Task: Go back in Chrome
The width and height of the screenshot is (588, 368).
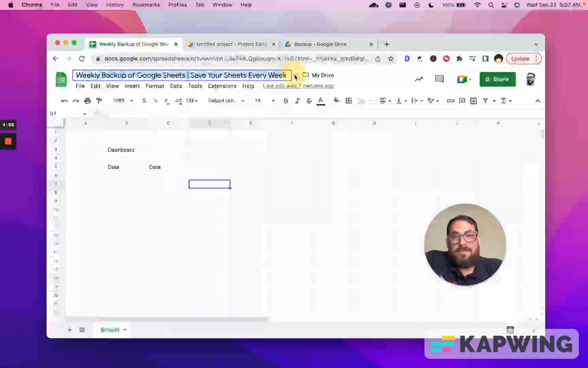Action: tap(56, 58)
